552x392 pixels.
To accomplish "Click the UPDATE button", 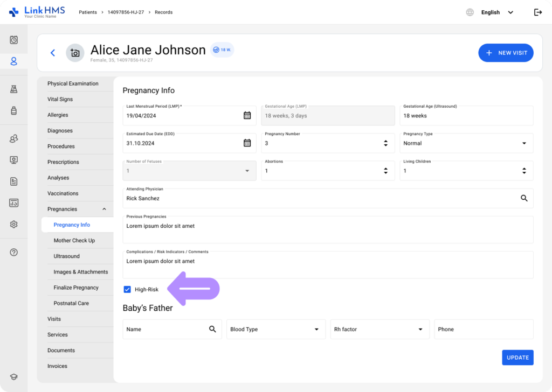I will (517, 358).
